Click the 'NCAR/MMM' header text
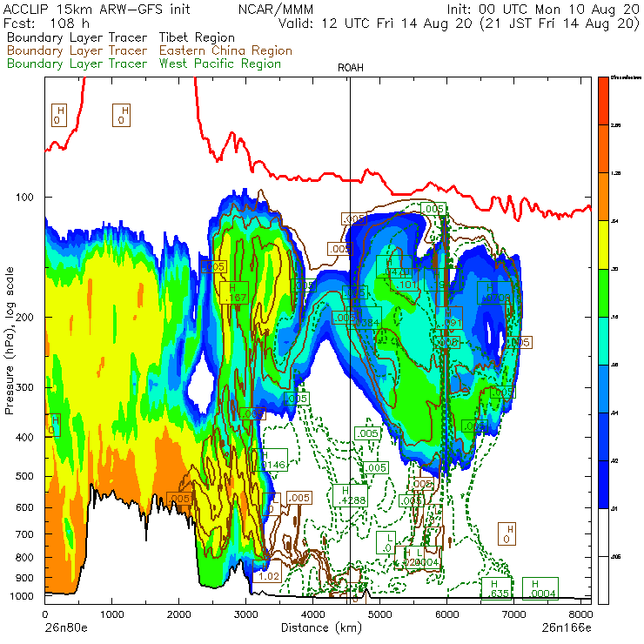The width and height of the screenshot is (644, 644). [x=276, y=9]
